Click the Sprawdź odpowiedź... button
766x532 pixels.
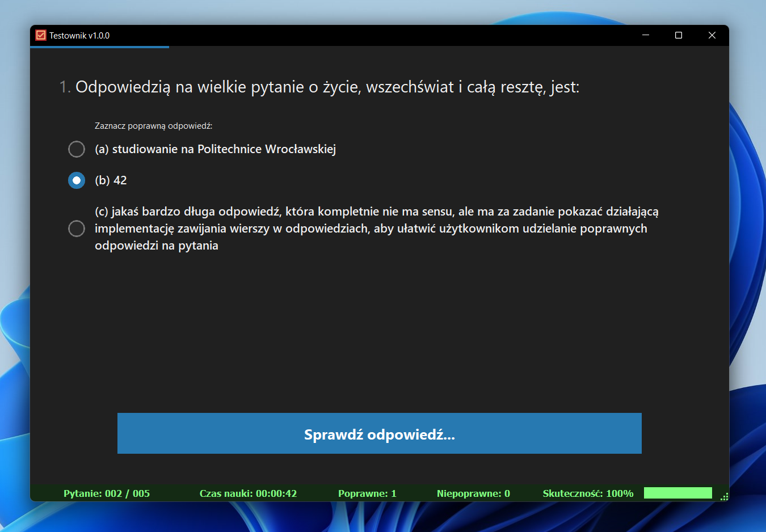(x=379, y=433)
